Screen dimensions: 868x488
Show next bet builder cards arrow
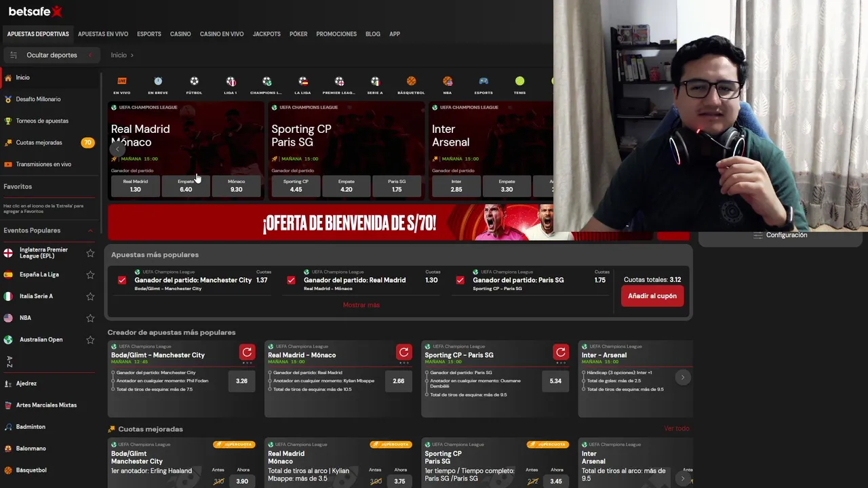(x=683, y=378)
